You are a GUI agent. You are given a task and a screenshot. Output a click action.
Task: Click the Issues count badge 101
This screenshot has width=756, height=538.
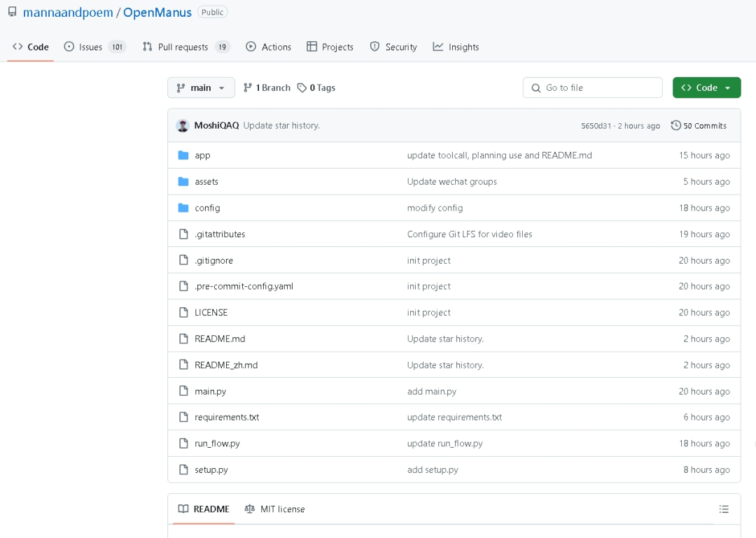click(x=117, y=47)
